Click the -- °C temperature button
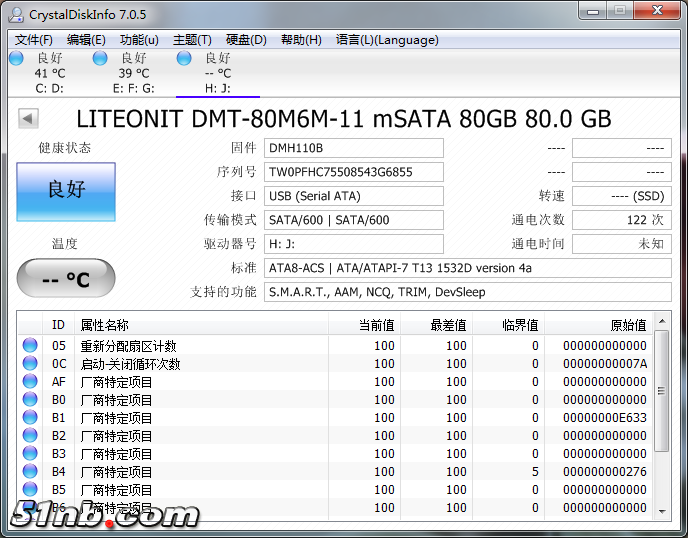This screenshot has height=538, width=688. [x=66, y=278]
